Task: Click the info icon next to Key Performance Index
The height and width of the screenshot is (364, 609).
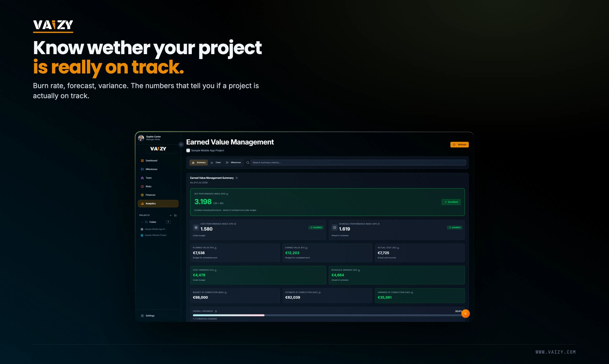Action: point(227,194)
